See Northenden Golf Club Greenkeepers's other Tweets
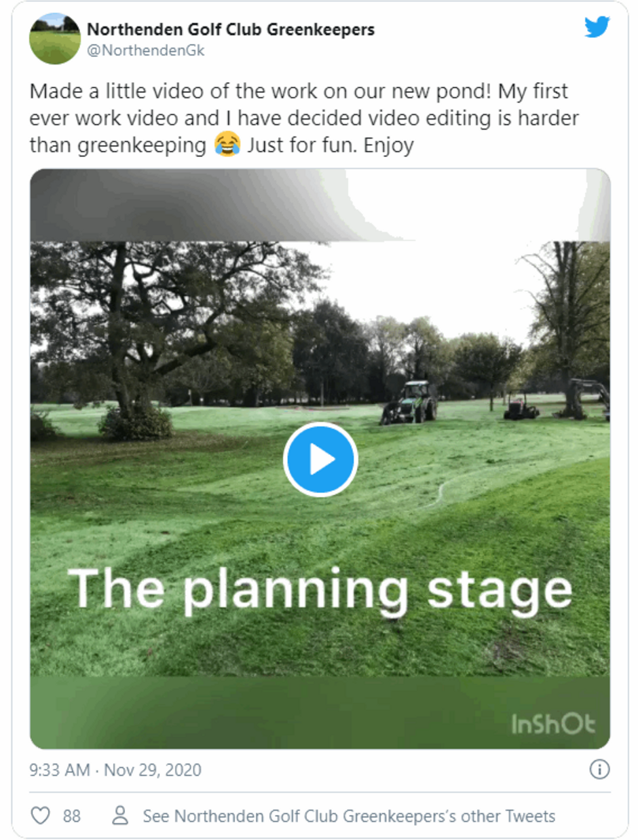Image resolution: width=638 pixels, height=840 pixels. point(349,816)
